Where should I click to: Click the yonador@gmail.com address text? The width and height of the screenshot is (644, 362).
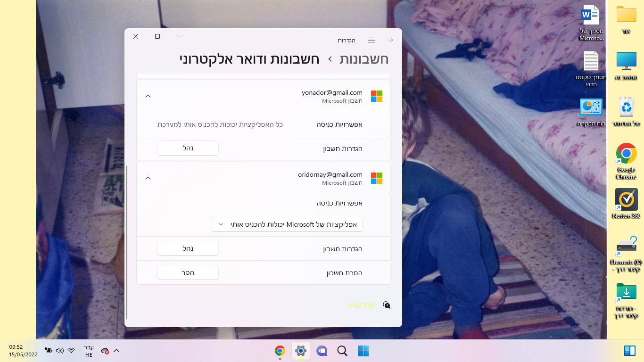332,92
